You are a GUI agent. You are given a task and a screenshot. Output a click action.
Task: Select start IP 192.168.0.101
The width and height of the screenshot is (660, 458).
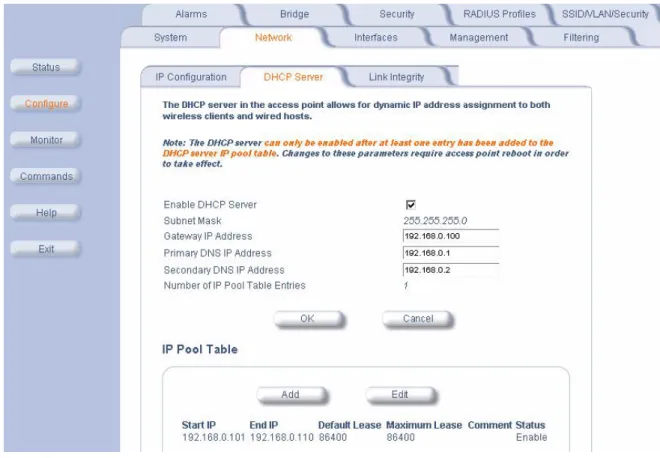pyautogui.click(x=213, y=437)
